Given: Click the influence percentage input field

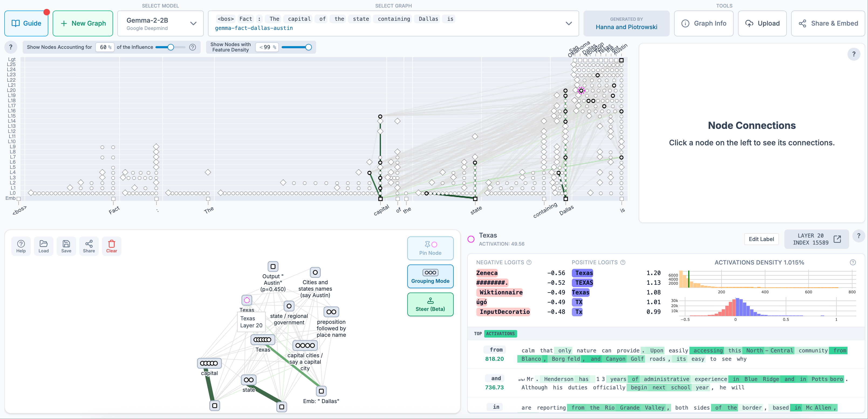Looking at the screenshot, I should (x=104, y=47).
